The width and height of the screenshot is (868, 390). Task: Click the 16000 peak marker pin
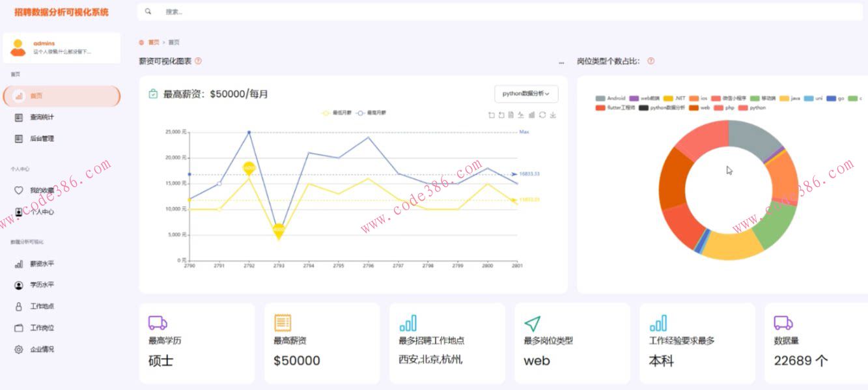pyautogui.click(x=249, y=169)
